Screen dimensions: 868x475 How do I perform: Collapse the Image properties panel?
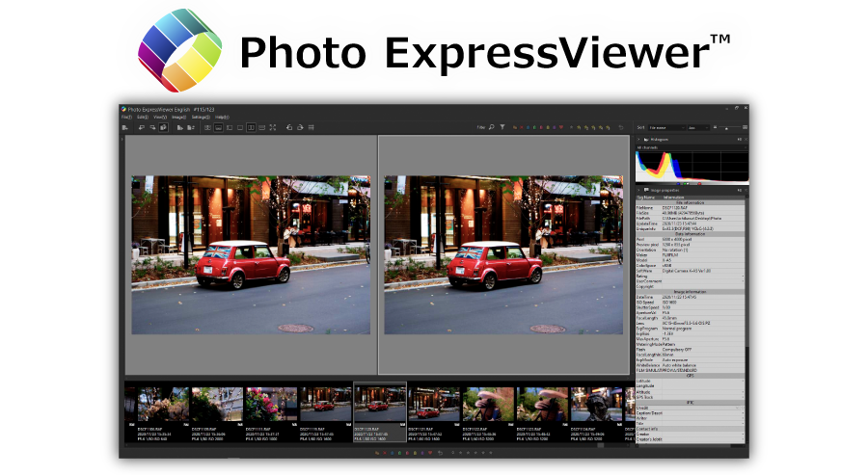point(638,190)
